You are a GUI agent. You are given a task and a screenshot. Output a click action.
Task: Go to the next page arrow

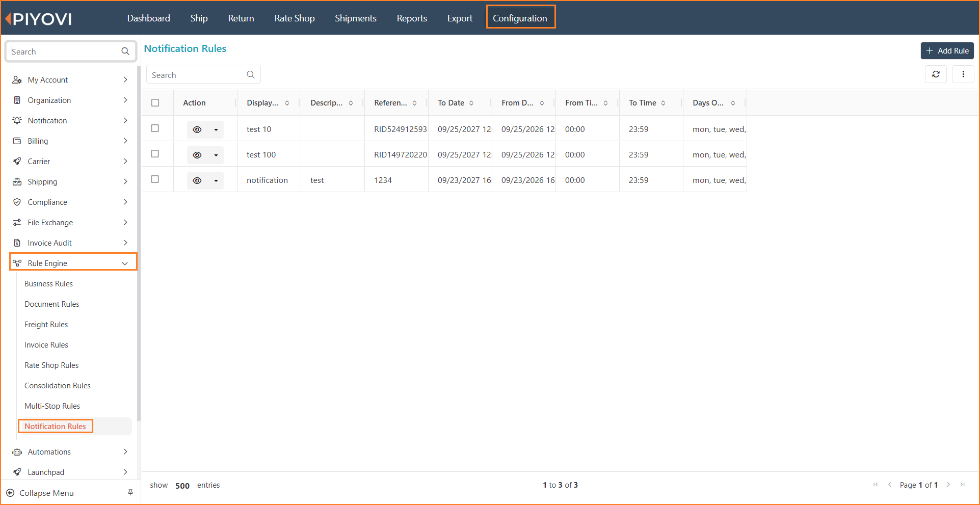click(x=948, y=485)
